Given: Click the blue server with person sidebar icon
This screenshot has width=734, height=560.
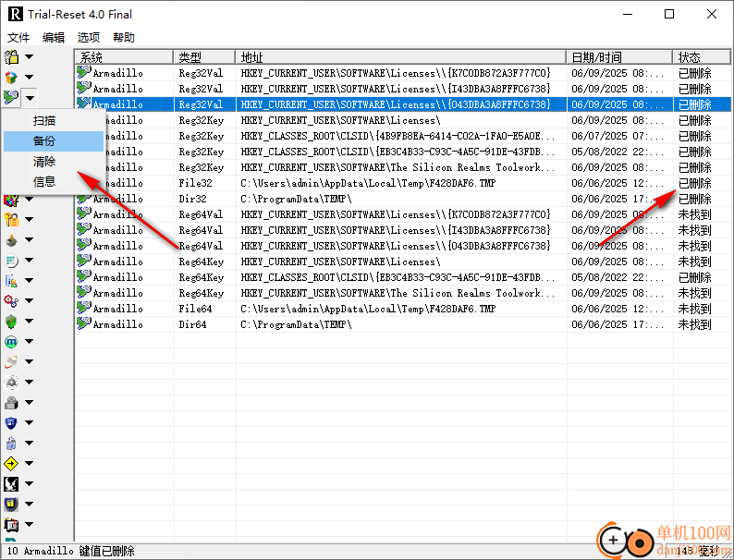Looking at the screenshot, I should (11, 281).
